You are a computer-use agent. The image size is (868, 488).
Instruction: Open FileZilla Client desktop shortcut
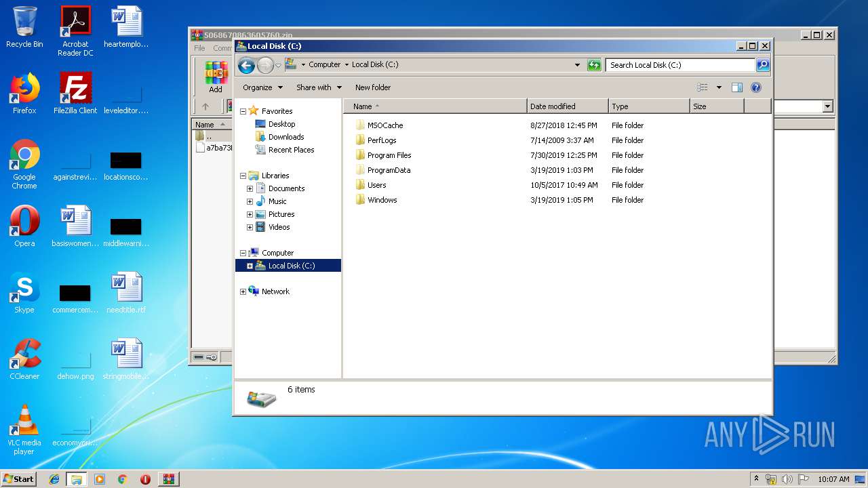(75, 94)
